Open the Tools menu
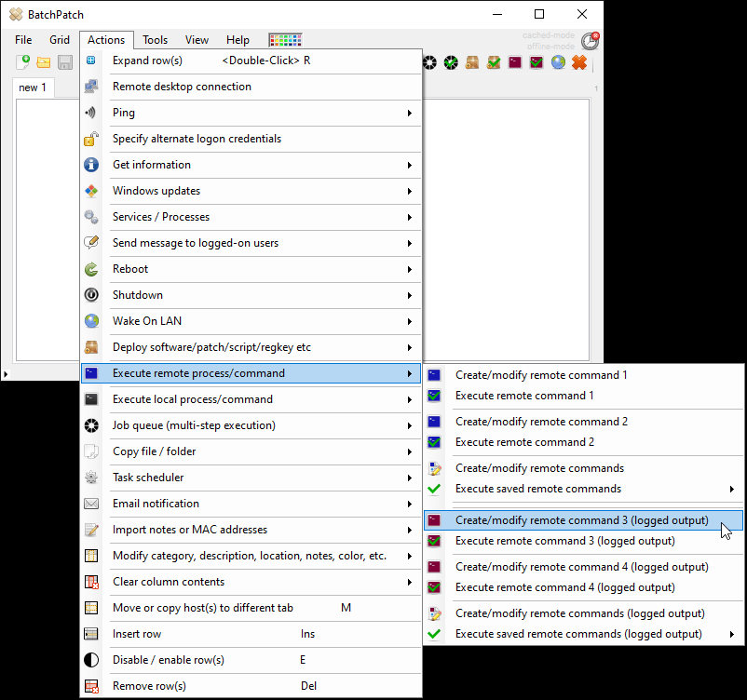The height and width of the screenshot is (700, 747). tap(156, 40)
